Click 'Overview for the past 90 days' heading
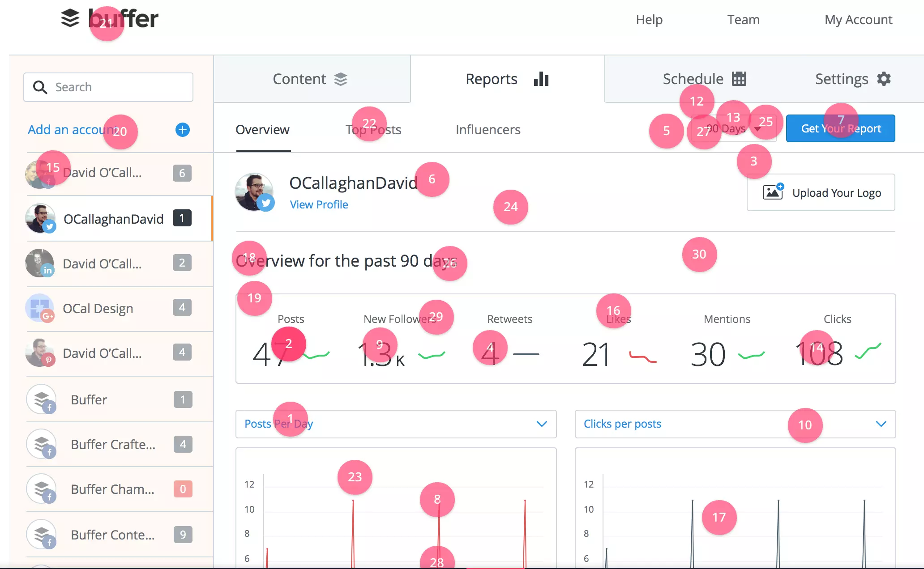The image size is (924, 569). (x=346, y=261)
